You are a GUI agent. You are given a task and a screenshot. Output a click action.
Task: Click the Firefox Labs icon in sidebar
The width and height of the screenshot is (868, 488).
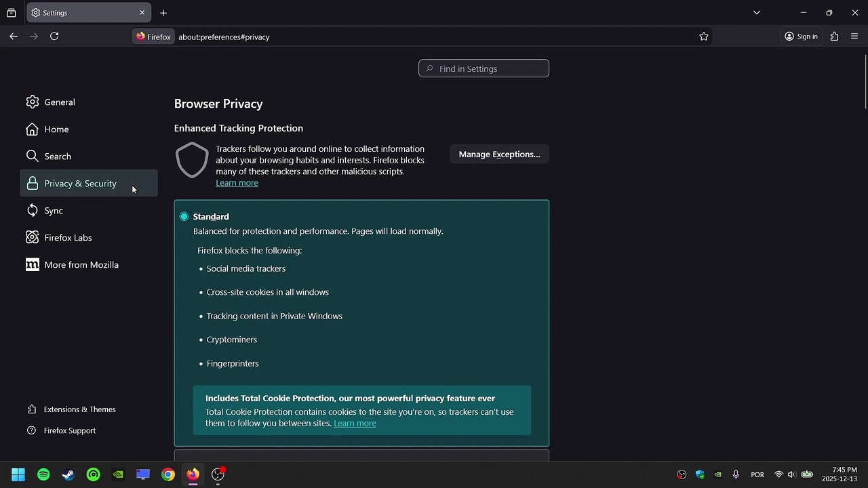(33, 238)
